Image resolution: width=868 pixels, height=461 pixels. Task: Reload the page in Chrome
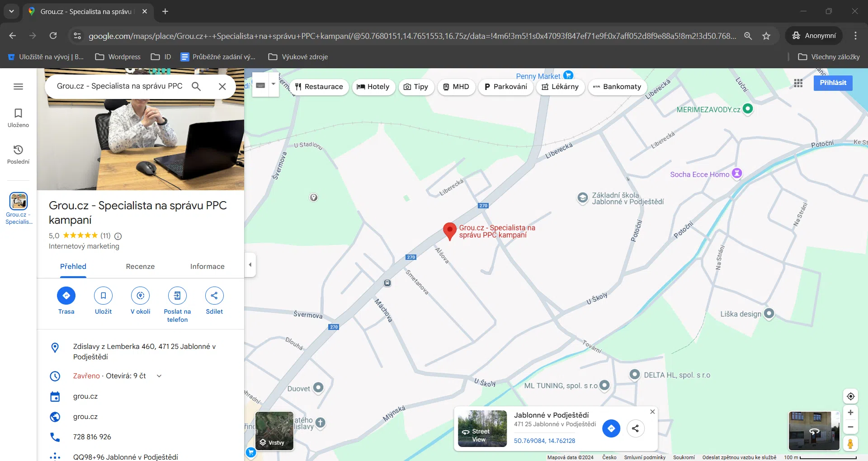tap(53, 36)
